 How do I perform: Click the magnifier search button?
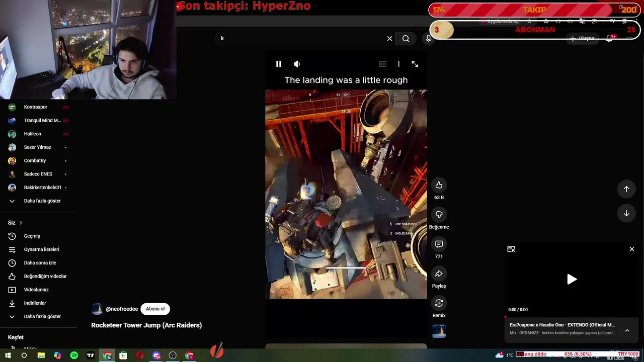(406, 38)
